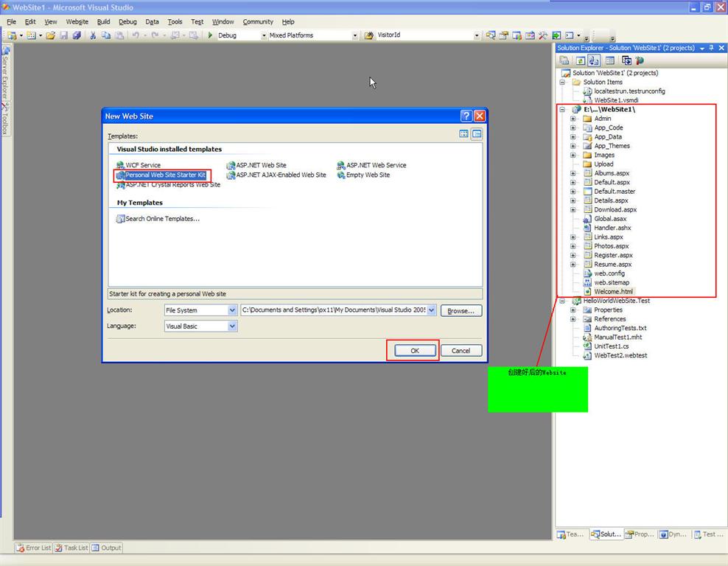728x566 pixels.
Task: Open the File menu
Action: coord(12,22)
